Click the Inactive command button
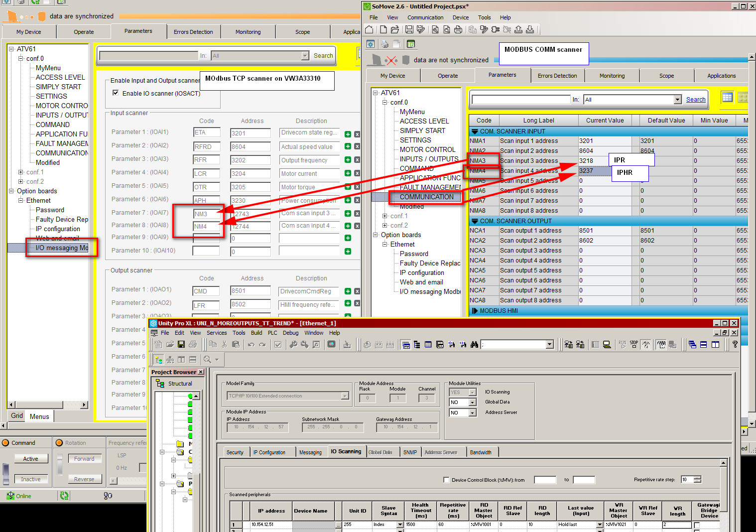 pyautogui.click(x=30, y=479)
